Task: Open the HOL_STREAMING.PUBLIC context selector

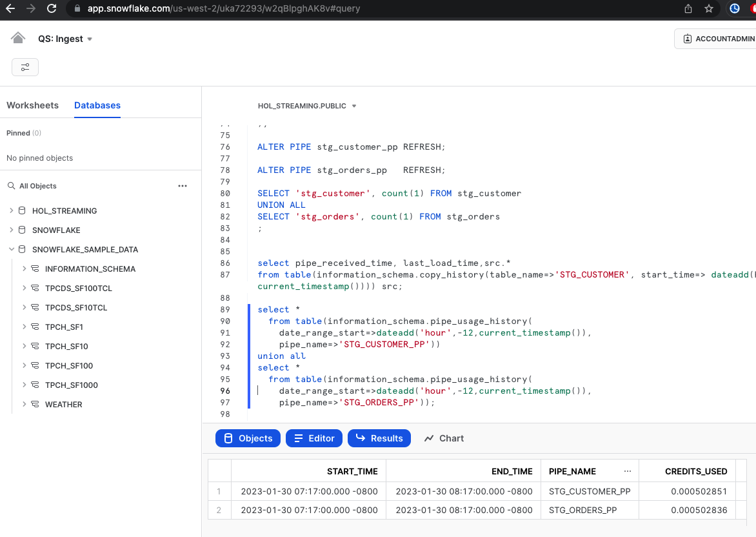Action: tap(307, 106)
